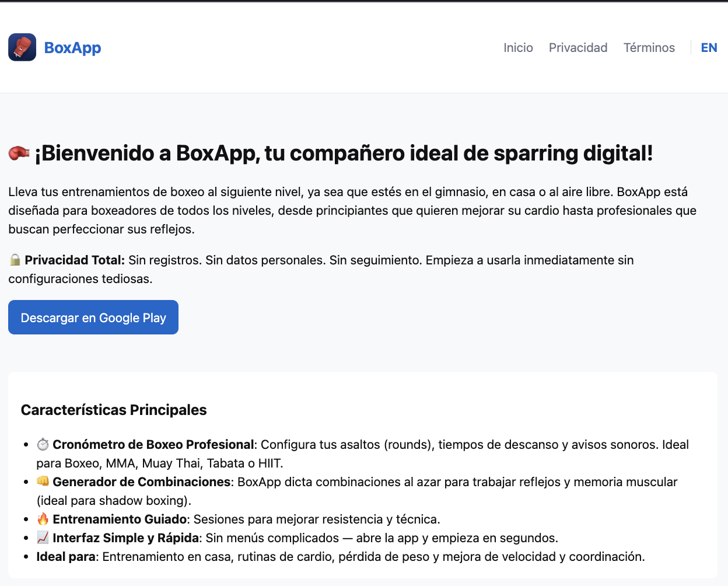Click the fist icon beside Generador de Combinaciones
This screenshot has height=586, width=728.
(41, 482)
